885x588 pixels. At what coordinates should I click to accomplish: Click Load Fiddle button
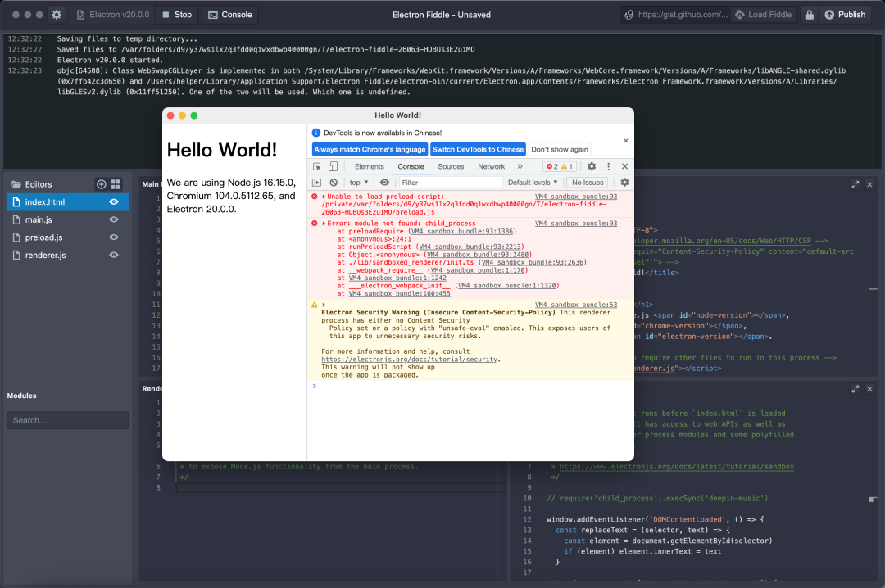tap(764, 15)
